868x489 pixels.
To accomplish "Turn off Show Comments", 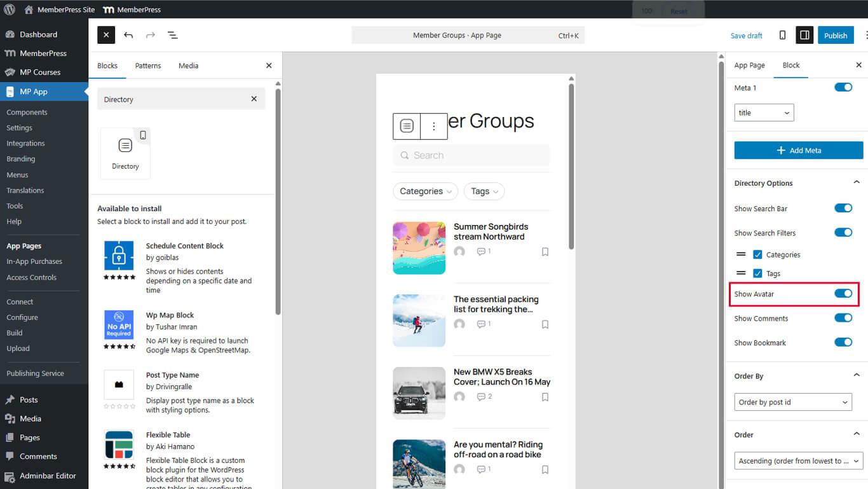I will 843,317.
